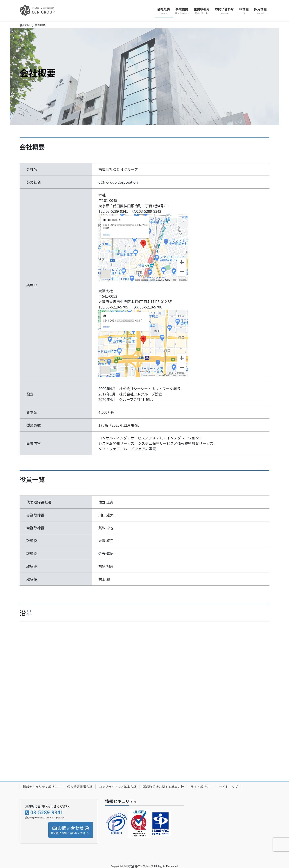Open the CCN GROUP logo home link

37,10
